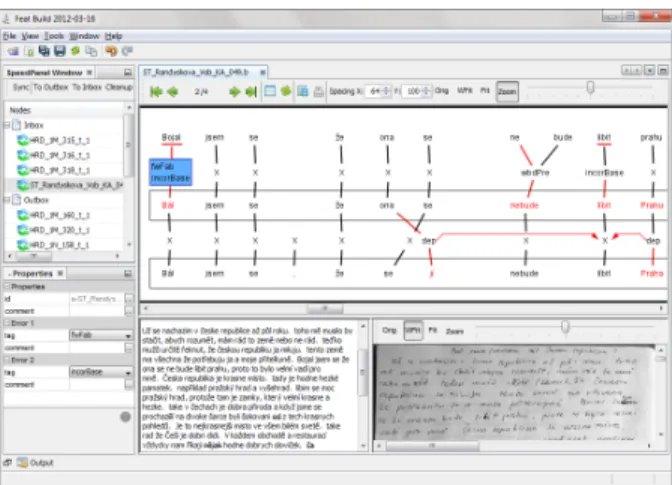Jump to the last sentence with green arrow

pos(251,91)
